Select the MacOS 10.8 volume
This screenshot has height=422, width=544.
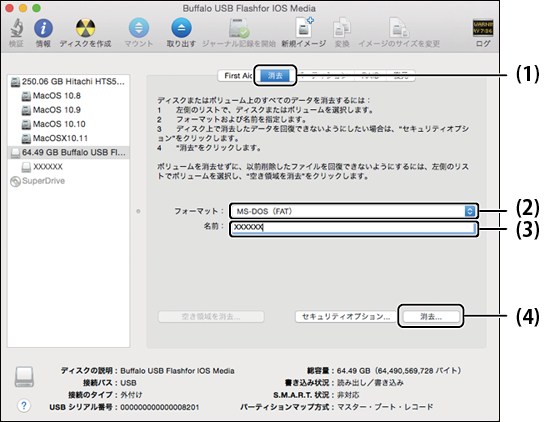coord(68,96)
